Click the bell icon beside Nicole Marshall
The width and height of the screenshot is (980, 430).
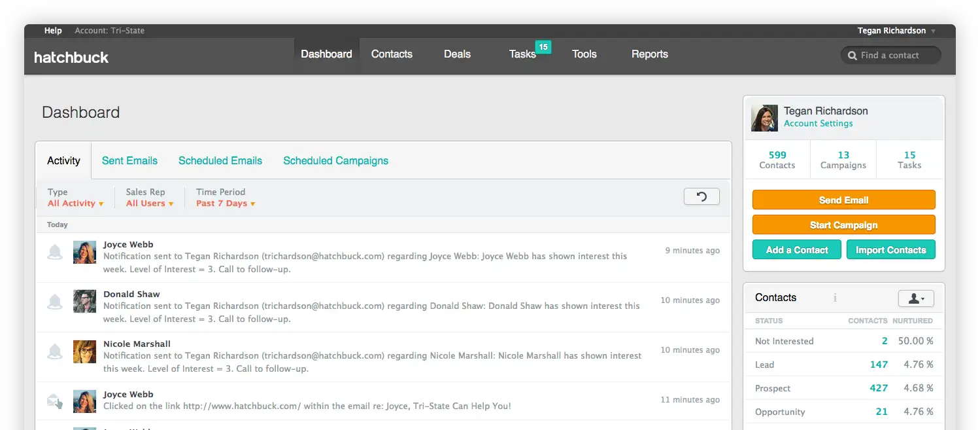(55, 351)
